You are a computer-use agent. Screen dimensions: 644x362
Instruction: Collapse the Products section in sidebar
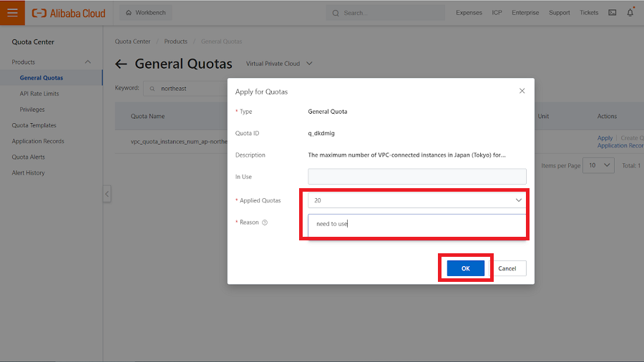(88, 62)
